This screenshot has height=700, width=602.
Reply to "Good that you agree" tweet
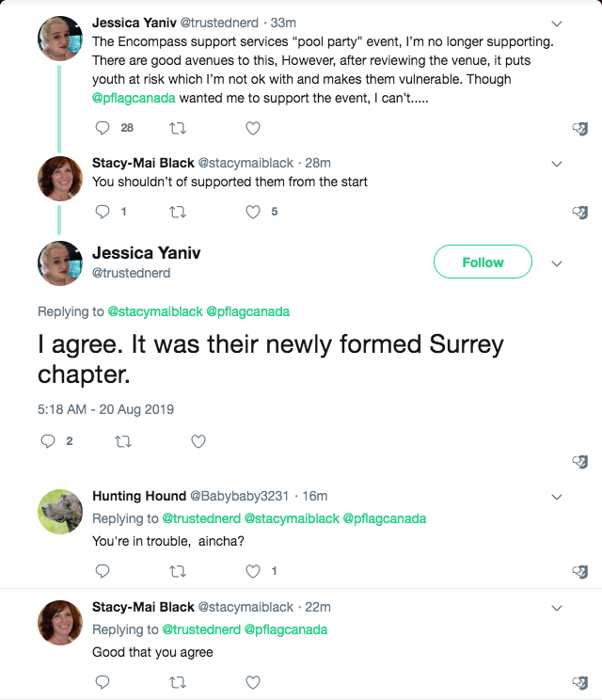tap(103, 682)
